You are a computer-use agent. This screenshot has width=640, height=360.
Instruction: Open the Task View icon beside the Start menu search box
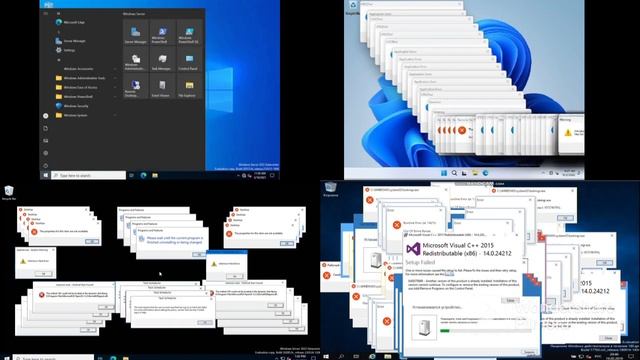[131, 176]
